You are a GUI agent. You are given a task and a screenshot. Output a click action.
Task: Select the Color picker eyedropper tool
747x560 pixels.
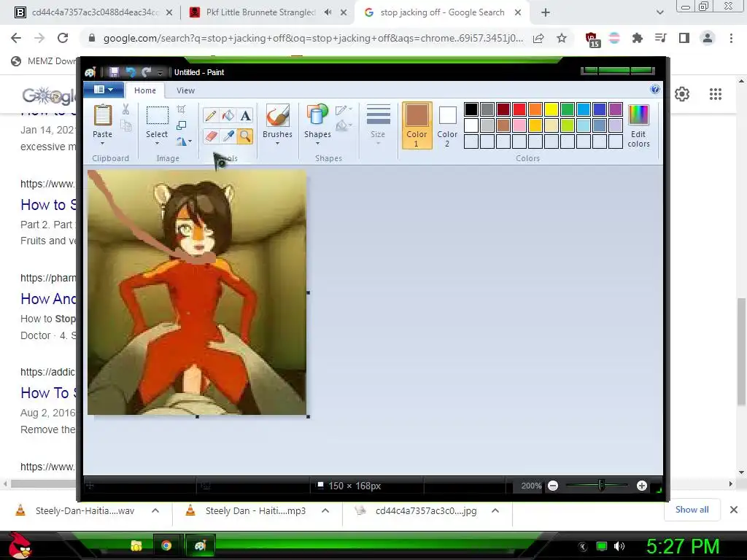point(228,136)
